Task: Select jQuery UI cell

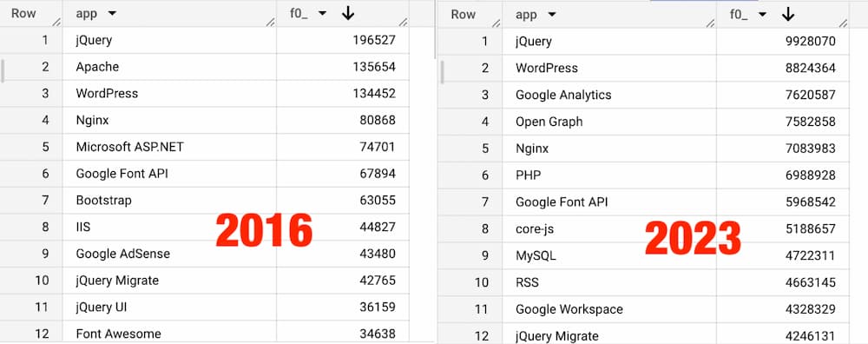Action: point(169,307)
